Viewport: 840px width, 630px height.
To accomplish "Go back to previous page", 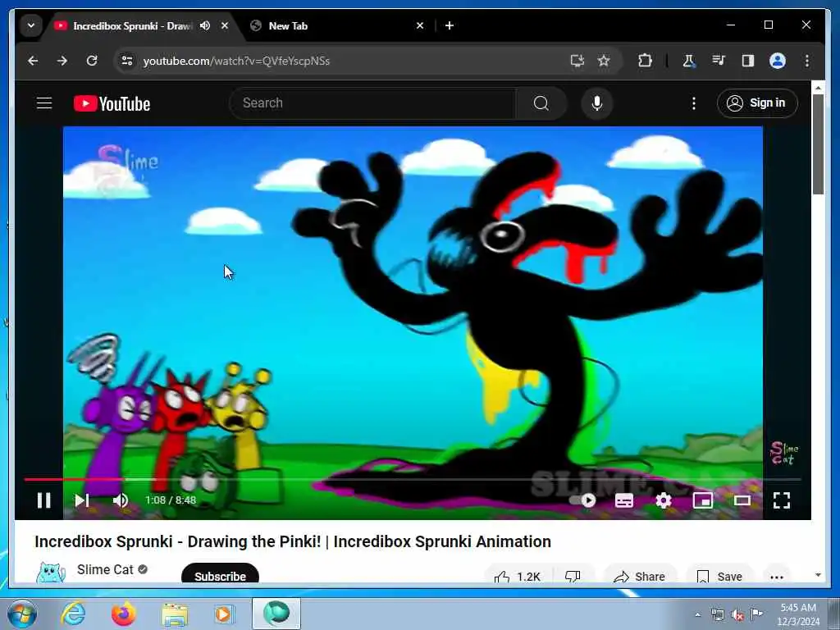I will 33,61.
